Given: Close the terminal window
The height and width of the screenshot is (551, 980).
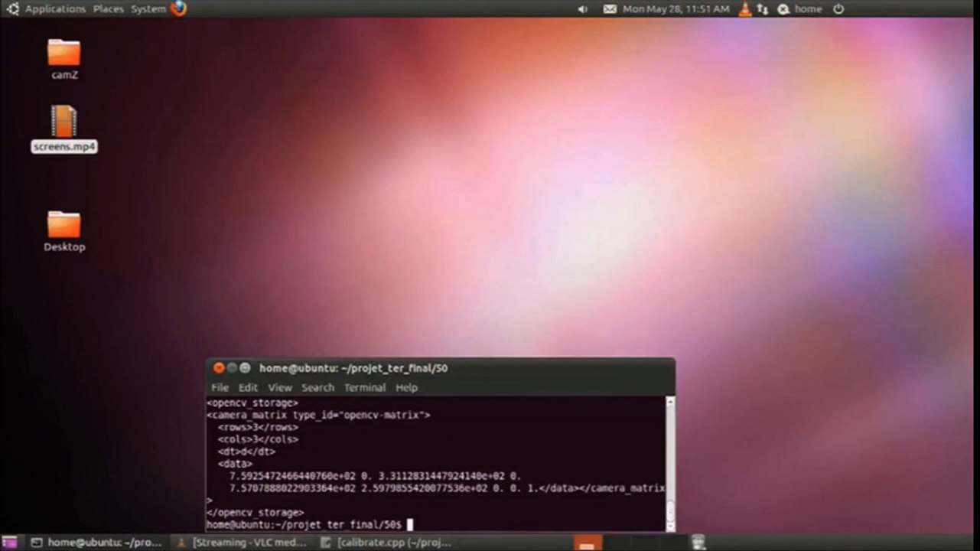Looking at the screenshot, I should pos(219,368).
